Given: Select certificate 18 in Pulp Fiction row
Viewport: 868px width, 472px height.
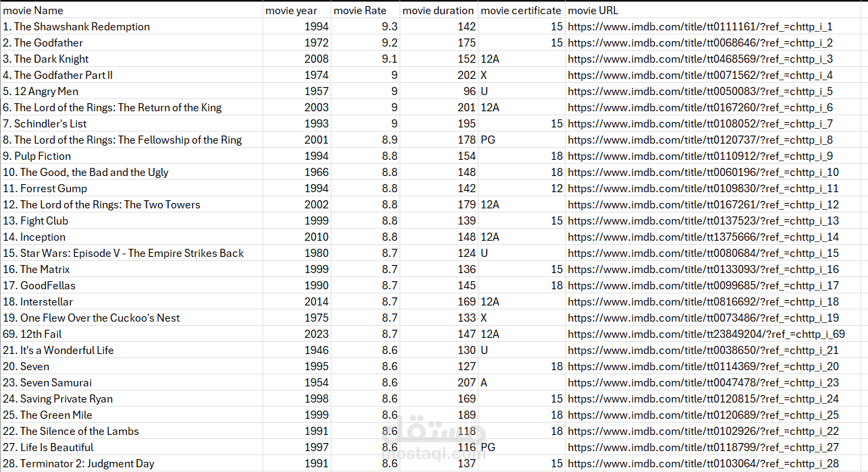Looking at the screenshot, I should [x=522, y=156].
